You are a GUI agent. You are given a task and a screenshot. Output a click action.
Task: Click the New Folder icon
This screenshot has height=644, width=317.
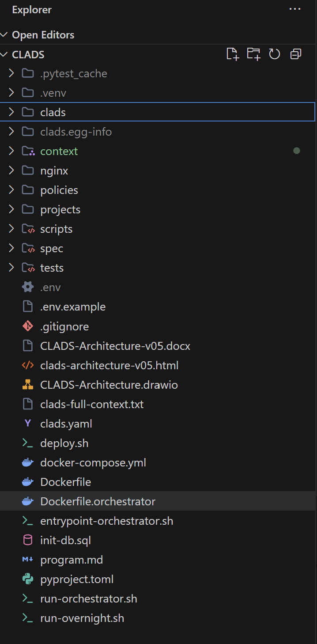click(253, 54)
